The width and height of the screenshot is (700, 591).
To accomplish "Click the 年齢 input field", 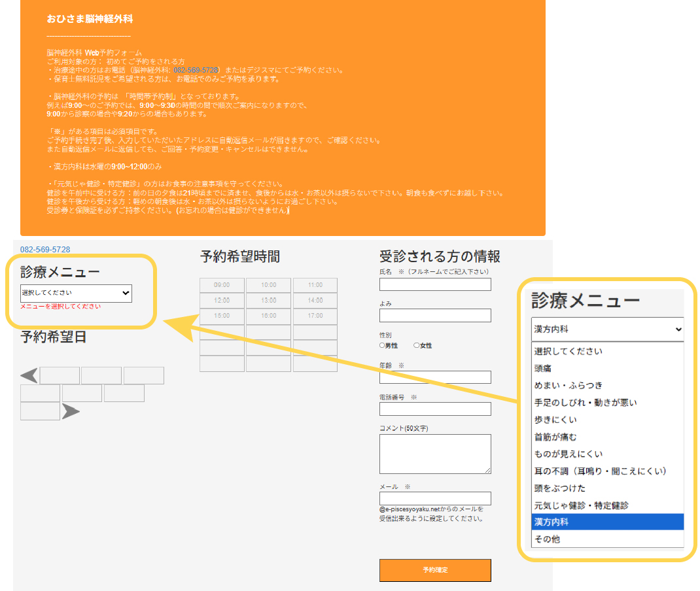I will coord(434,377).
